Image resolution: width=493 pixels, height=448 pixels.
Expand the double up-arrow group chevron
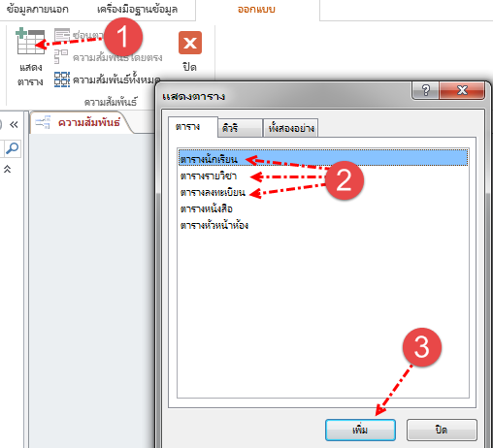[7, 169]
